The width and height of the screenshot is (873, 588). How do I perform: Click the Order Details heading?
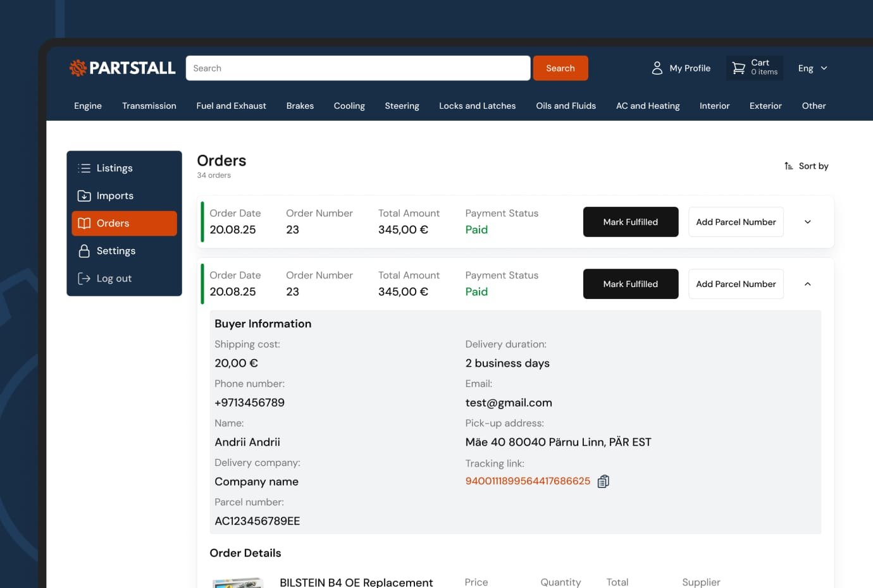click(245, 553)
